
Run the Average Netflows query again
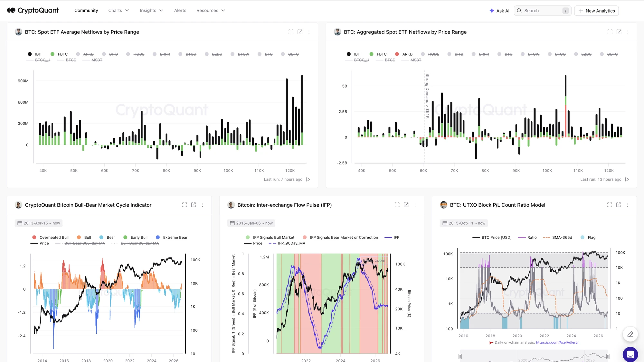point(308,180)
